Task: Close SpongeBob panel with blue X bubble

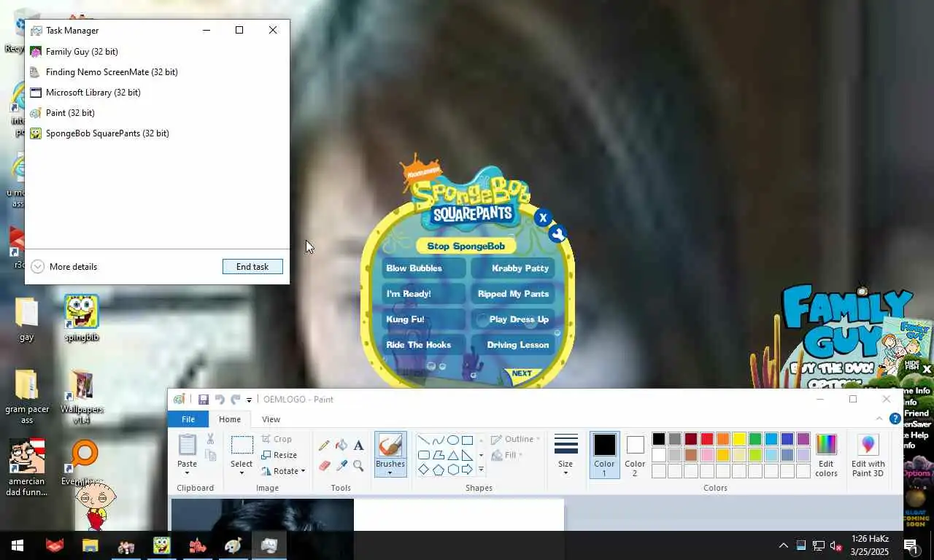Action: (542, 217)
